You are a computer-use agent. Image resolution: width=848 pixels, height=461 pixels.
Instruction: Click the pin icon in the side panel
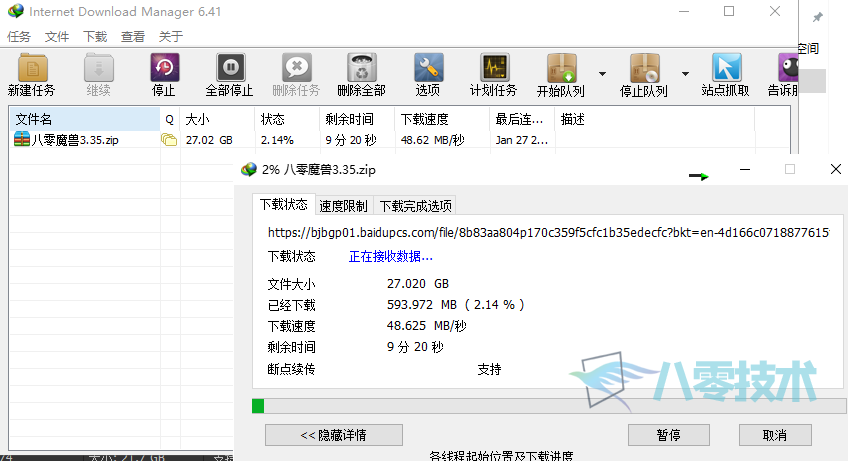817,17
